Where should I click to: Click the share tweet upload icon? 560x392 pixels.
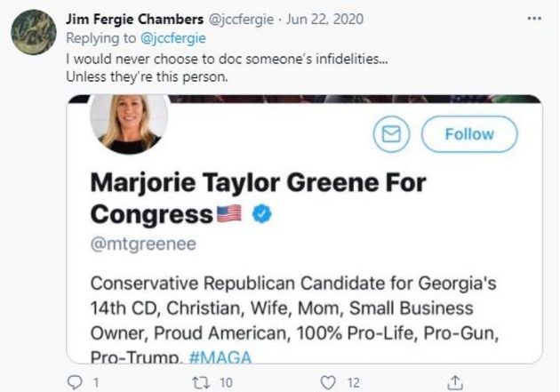tap(454, 381)
